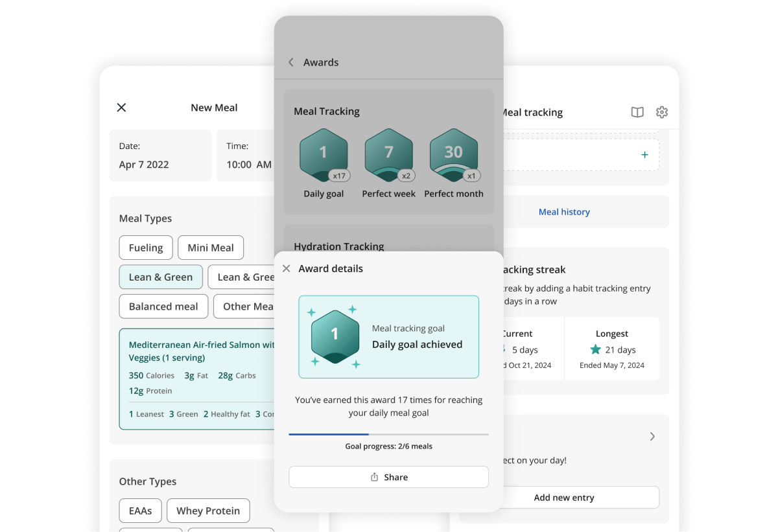Open settings gear in Meal tracking
778x532 pixels.
pyautogui.click(x=661, y=112)
